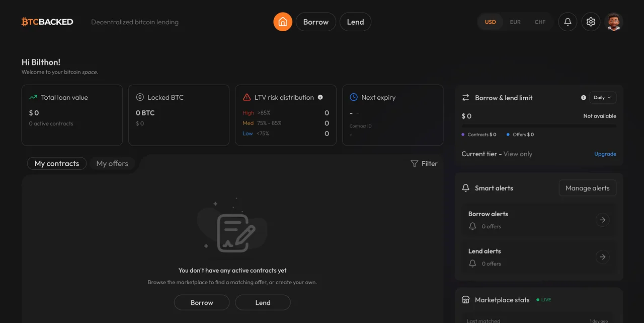Image resolution: width=644 pixels, height=323 pixels.
Task: Open Borrow alerts arrow button
Action: click(x=603, y=220)
